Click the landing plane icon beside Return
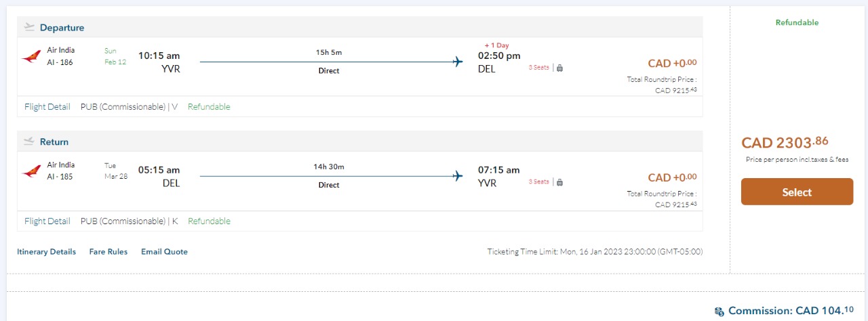 (x=29, y=142)
